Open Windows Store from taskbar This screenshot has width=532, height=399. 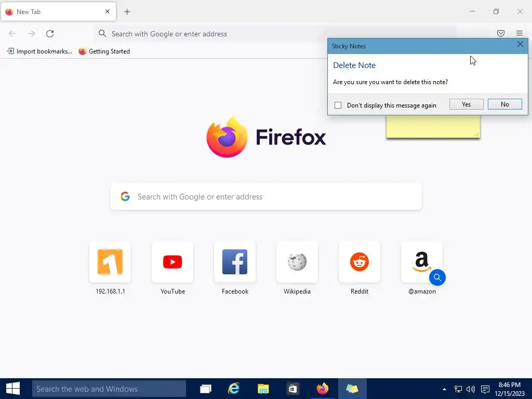click(292, 389)
